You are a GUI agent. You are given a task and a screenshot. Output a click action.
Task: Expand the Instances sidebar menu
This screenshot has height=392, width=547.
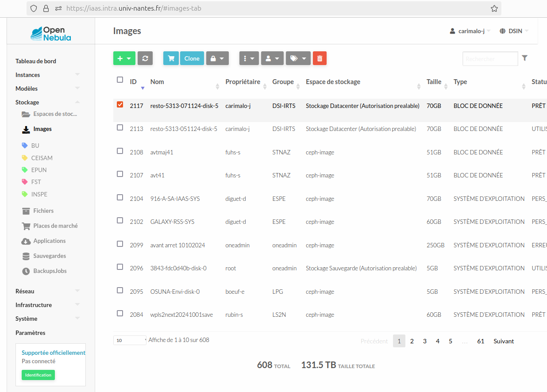point(28,74)
